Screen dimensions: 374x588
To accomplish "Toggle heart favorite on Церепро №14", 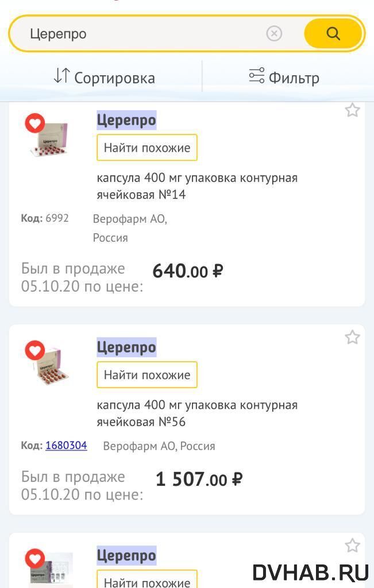I will click(35, 123).
